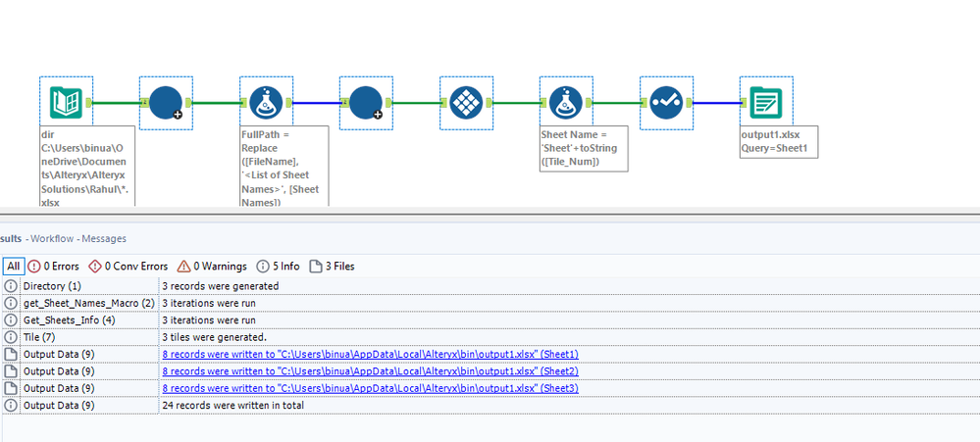Open output1.xlsx Sheet2 records link
Image resolution: width=980 pixels, height=442 pixels.
click(370, 371)
